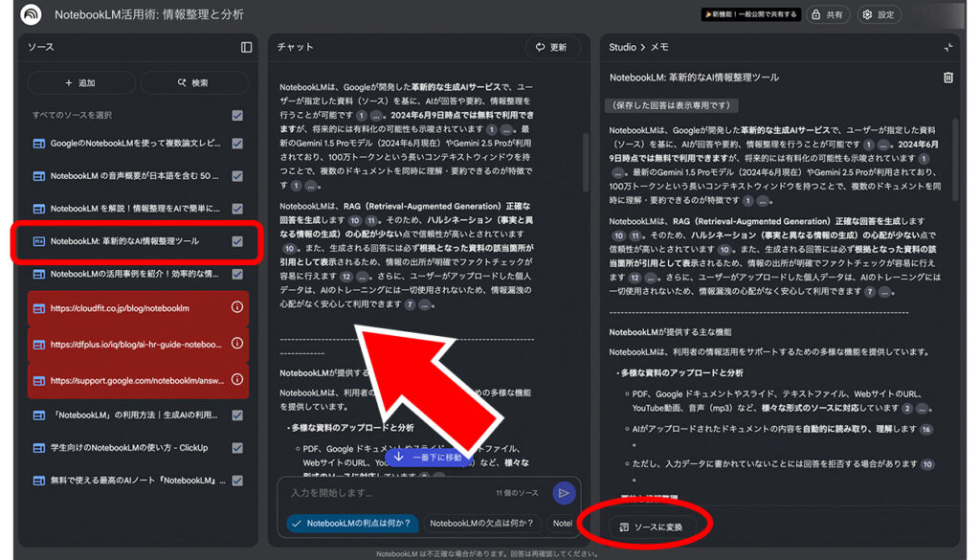Click source icon of 学生向けのNotebookLMの使い方
This screenshot has height=560, width=980.
(x=38, y=448)
